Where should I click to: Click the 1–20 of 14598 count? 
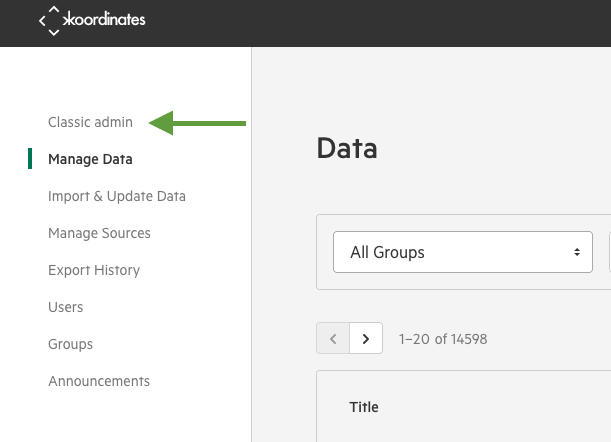[443, 339]
